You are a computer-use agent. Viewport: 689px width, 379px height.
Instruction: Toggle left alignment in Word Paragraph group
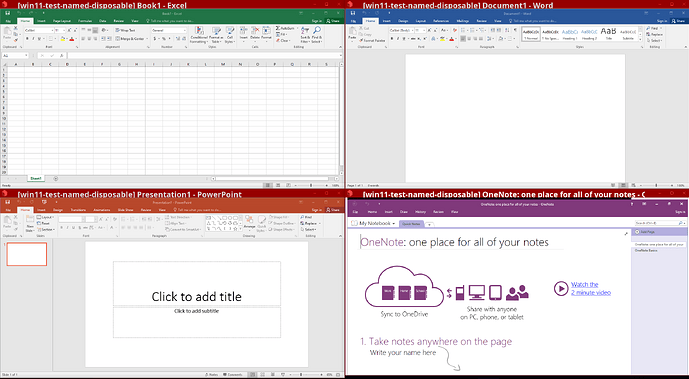[463, 39]
